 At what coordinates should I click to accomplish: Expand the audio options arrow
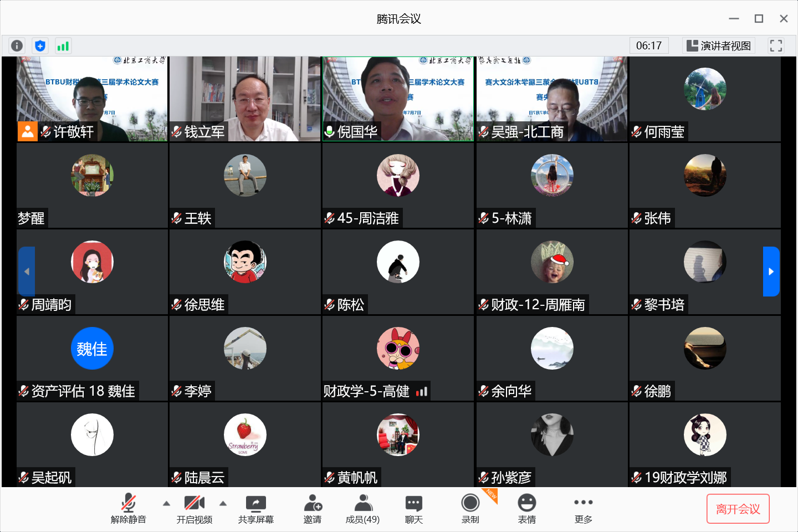coord(166,504)
